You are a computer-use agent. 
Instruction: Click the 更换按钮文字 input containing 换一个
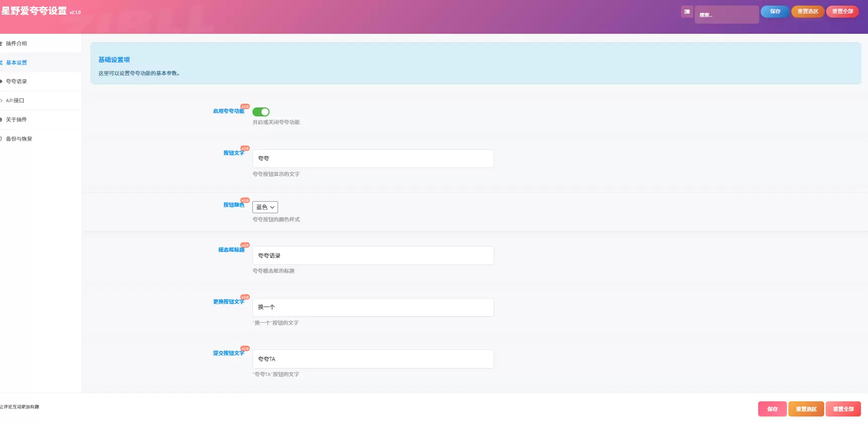[373, 307]
